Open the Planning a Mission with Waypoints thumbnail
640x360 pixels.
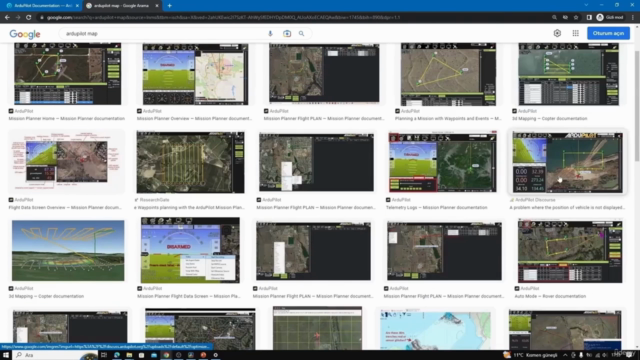448,74
